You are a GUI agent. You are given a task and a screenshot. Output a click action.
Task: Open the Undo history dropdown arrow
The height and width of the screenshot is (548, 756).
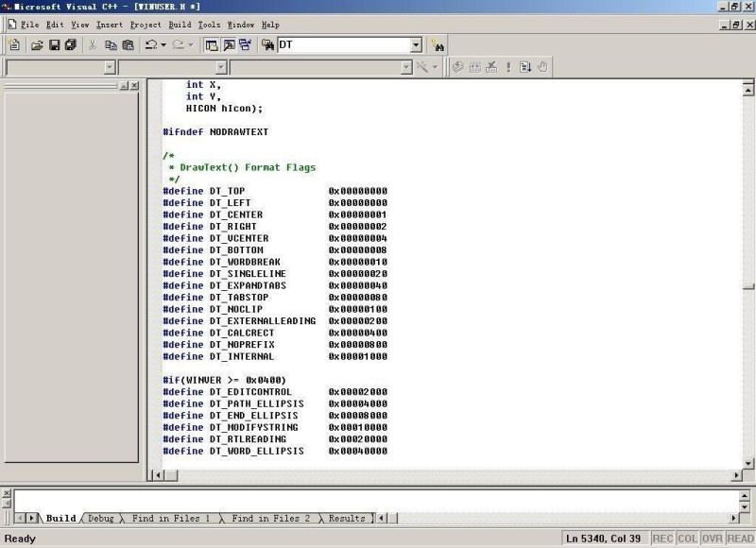[x=163, y=44]
